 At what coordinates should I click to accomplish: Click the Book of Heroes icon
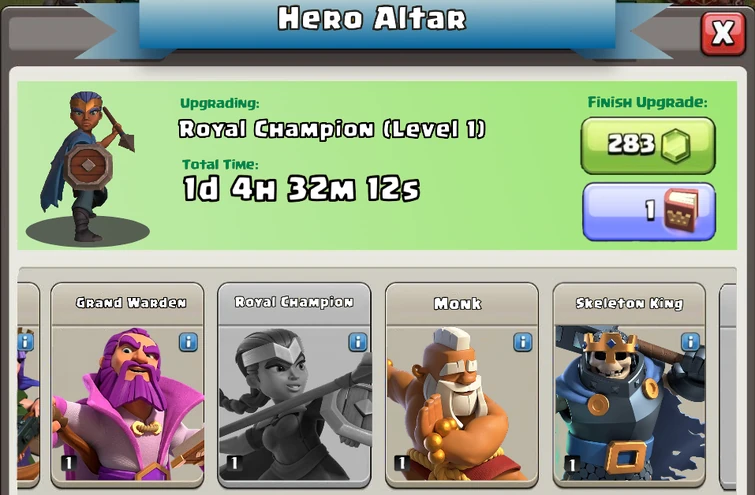pyautogui.click(x=681, y=211)
